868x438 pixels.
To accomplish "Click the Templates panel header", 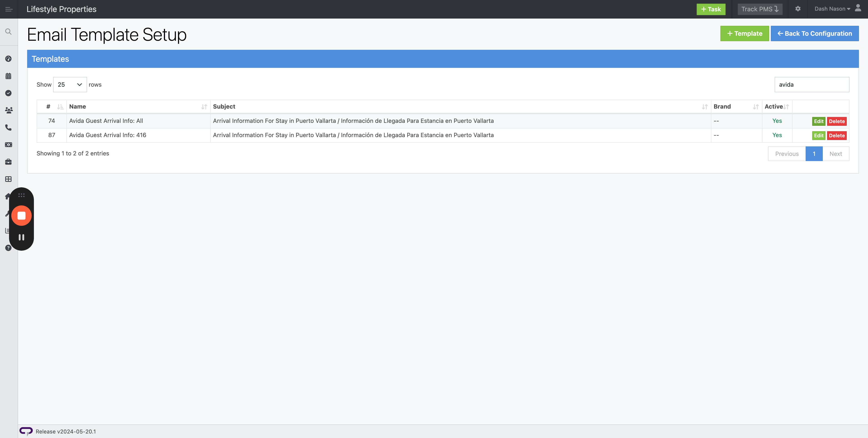I will pos(443,59).
